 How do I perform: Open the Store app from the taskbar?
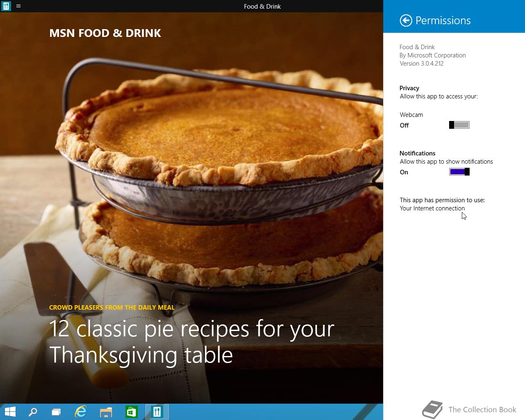(x=131, y=412)
